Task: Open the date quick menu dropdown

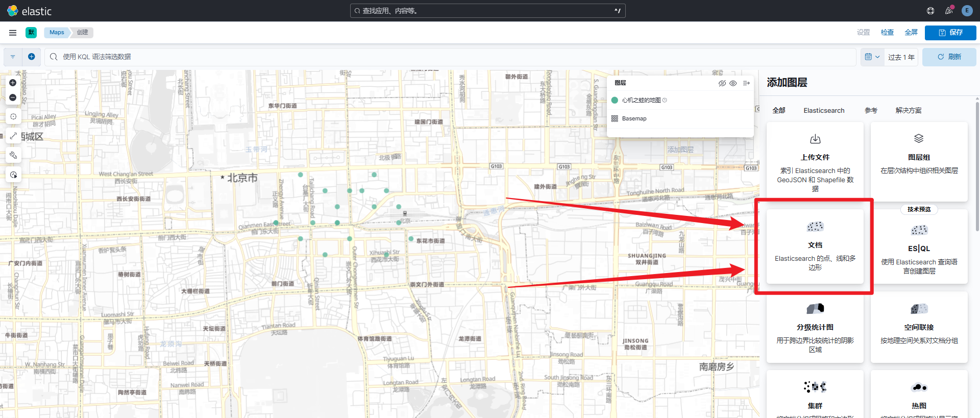Action: [872, 57]
